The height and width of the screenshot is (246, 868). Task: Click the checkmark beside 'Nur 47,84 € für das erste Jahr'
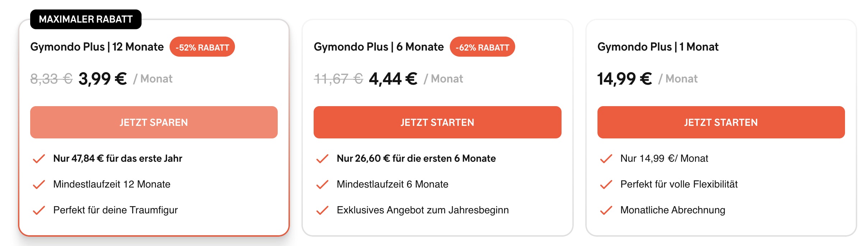[x=38, y=159]
